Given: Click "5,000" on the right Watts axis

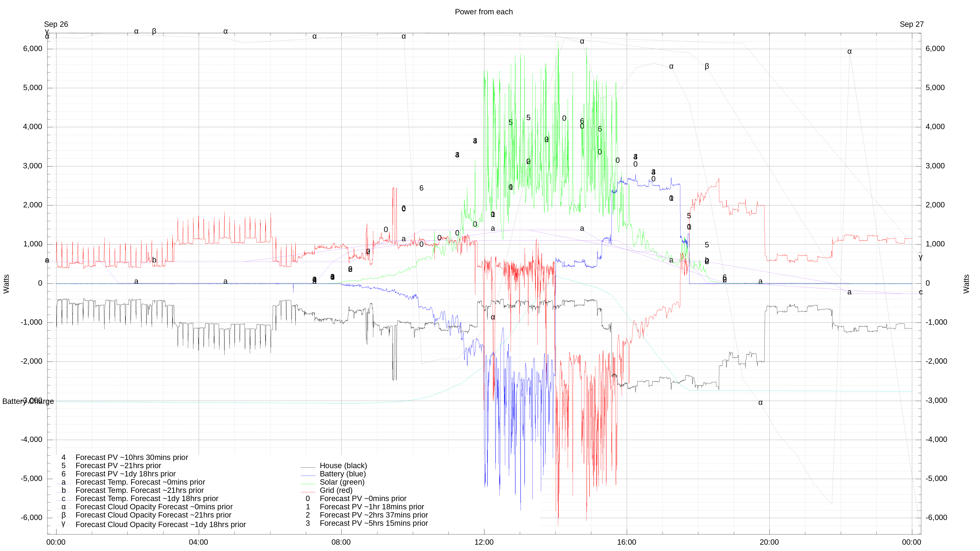Looking at the screenshot, I should [x=935, y=88].
